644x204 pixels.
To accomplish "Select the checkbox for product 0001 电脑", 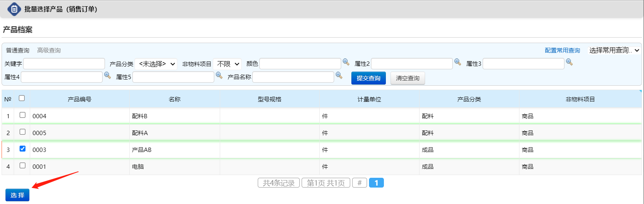I will [22, 166].
